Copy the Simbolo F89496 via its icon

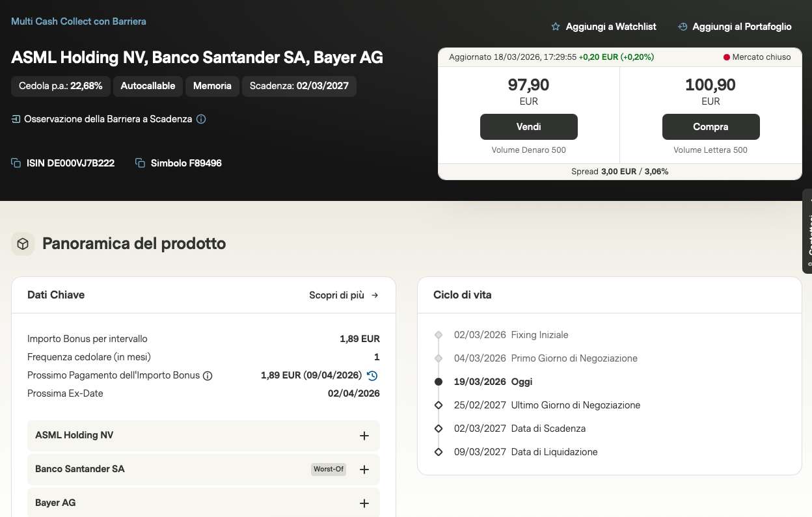pyautogui.click(x=140, y=163)
